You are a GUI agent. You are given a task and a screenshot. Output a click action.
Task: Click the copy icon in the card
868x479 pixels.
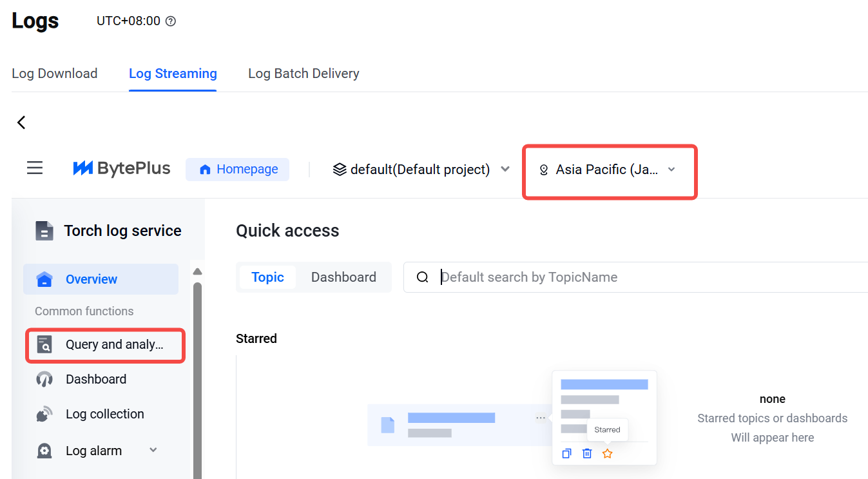[x=566, y=454]
